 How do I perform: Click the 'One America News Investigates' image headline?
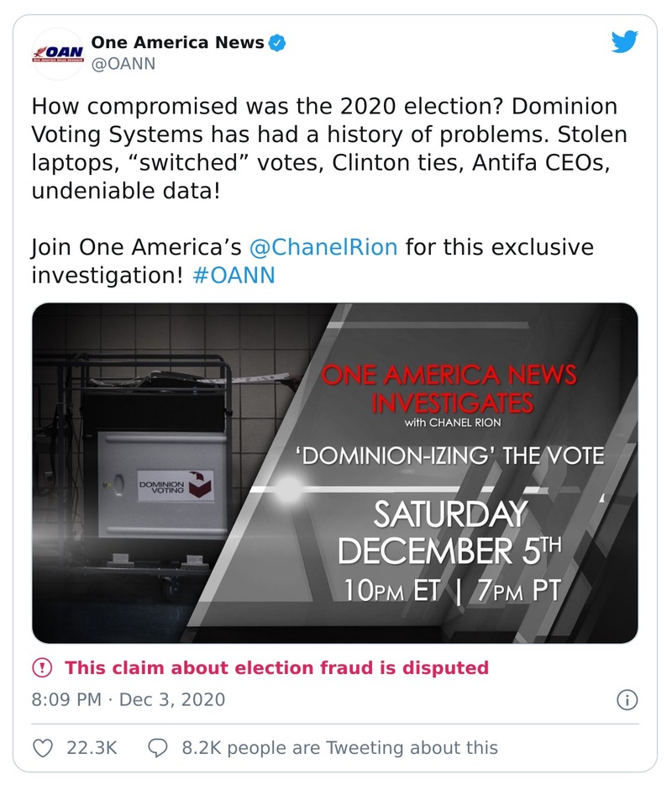tap(451, 389)
